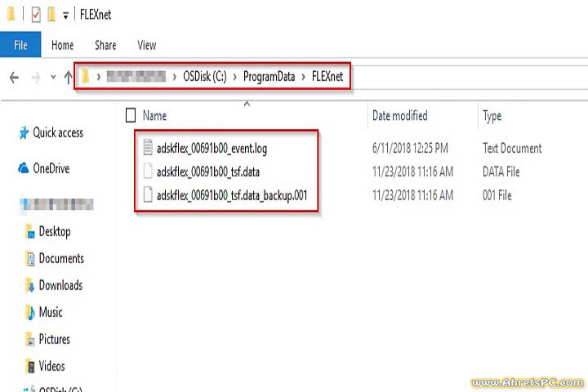The width and height of the screenshot is (588, 392).
Task: Click the Videos folder icon
Action: [30, 367]
